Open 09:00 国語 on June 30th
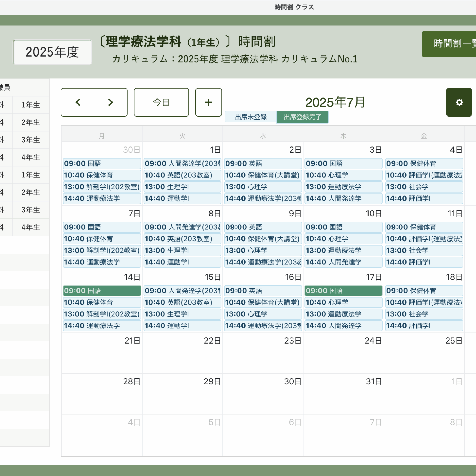Viewport: 476px width, 476px height. point(102,163)
